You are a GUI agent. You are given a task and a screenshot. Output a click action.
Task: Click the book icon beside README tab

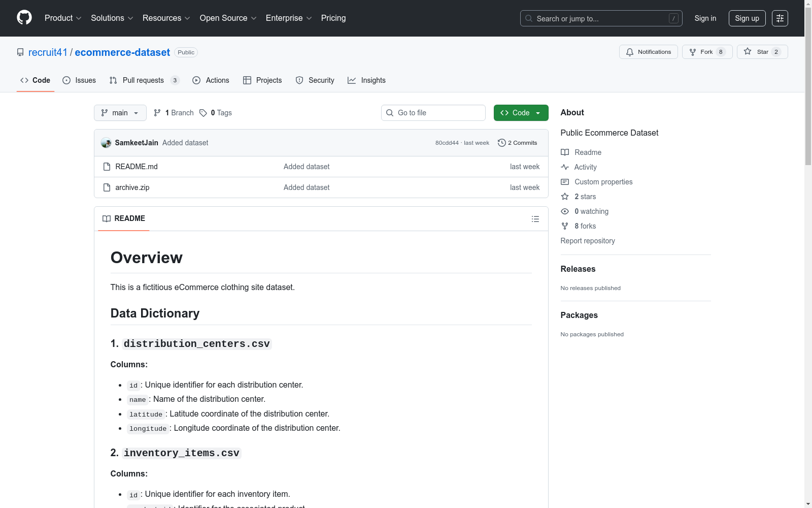point(107,218)
